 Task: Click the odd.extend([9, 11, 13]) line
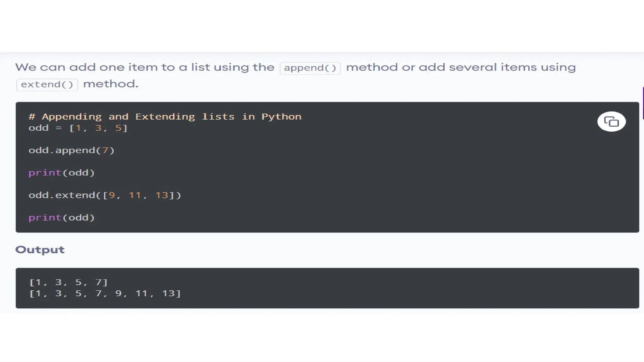(105, 195)
